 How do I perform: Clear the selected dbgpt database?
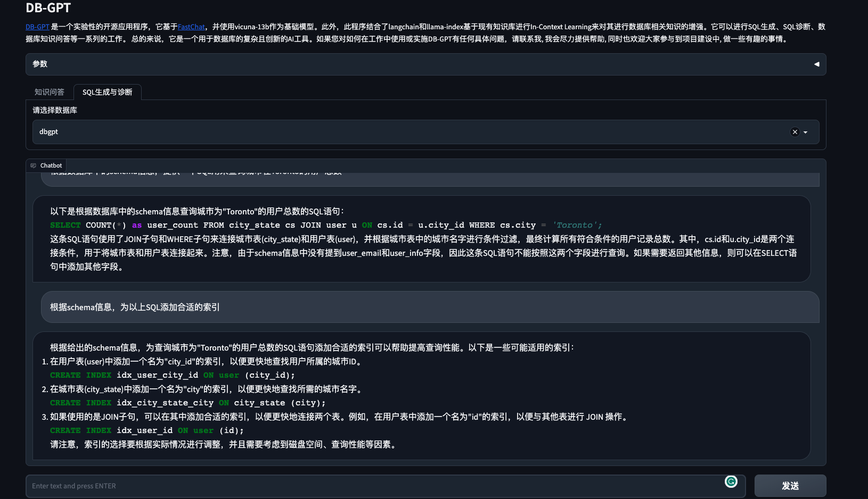pos(795,132)
